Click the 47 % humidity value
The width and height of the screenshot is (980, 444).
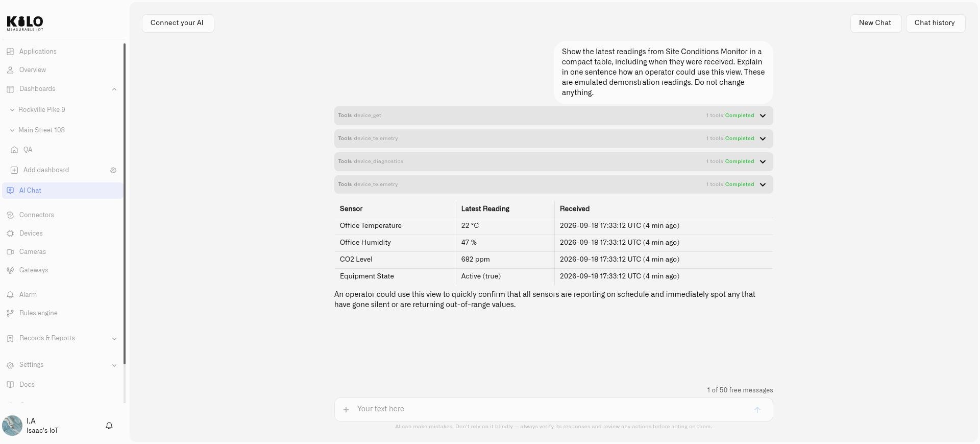469,243
